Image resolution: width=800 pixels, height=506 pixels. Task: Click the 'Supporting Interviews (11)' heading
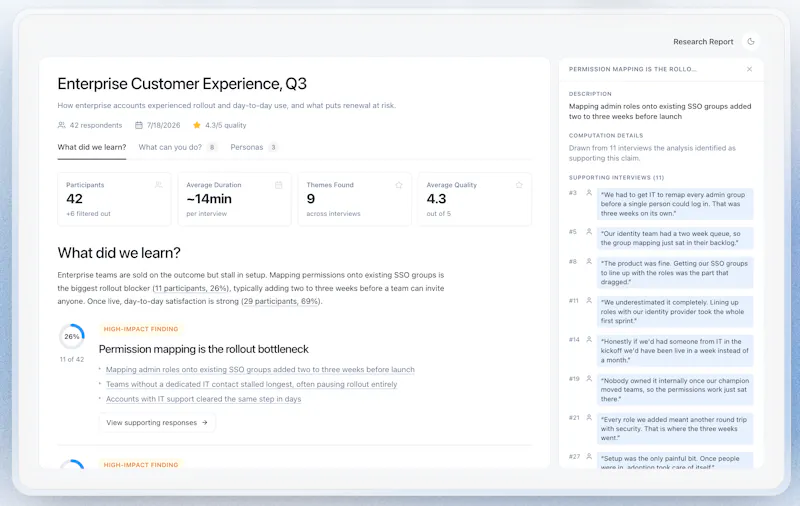[x=616, y=178]
